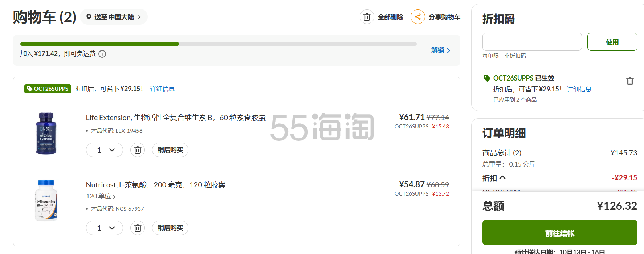The height and width of the screenshot is (254, 644).
Task: Click 分享购物车 text label
Action: pos(444,17)
